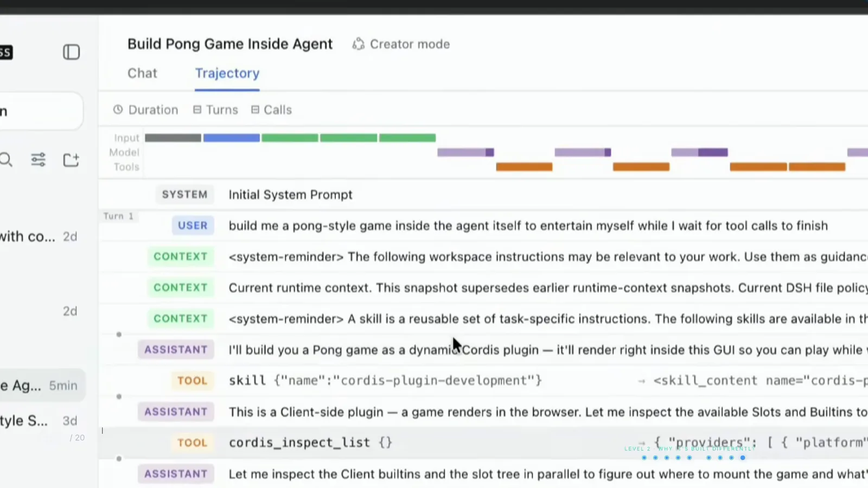Select the 5min conversation in sidebar
868x488 pixels.
point(42,386)
